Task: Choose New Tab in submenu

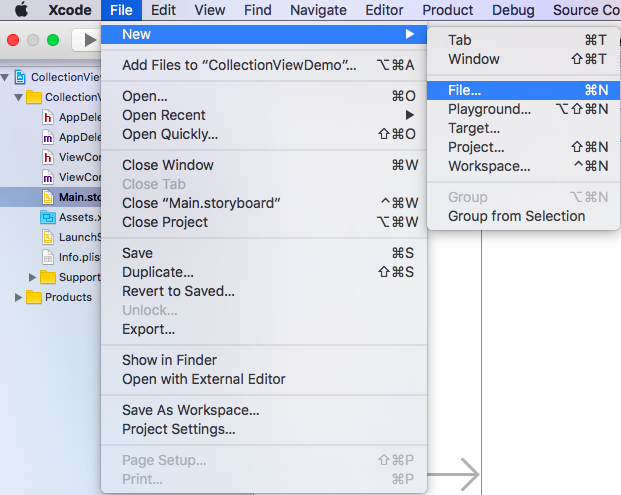Action: [x=524, y=40]
